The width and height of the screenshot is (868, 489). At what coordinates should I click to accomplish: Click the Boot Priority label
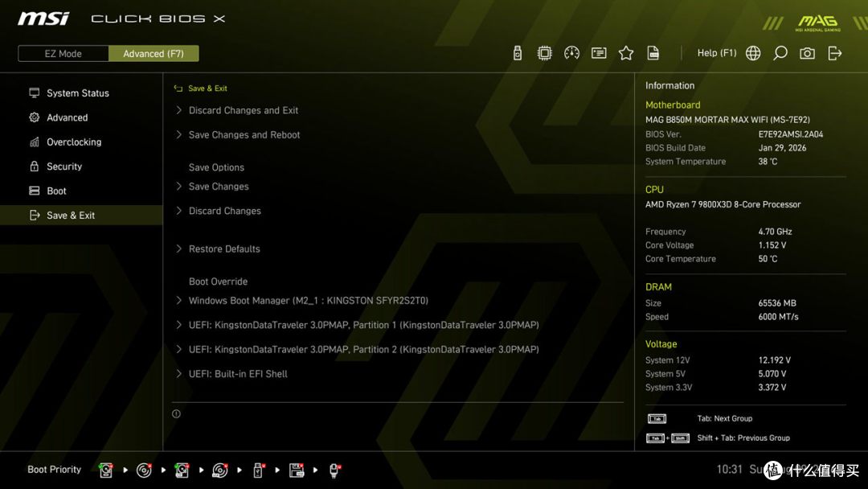coord(55,470)
